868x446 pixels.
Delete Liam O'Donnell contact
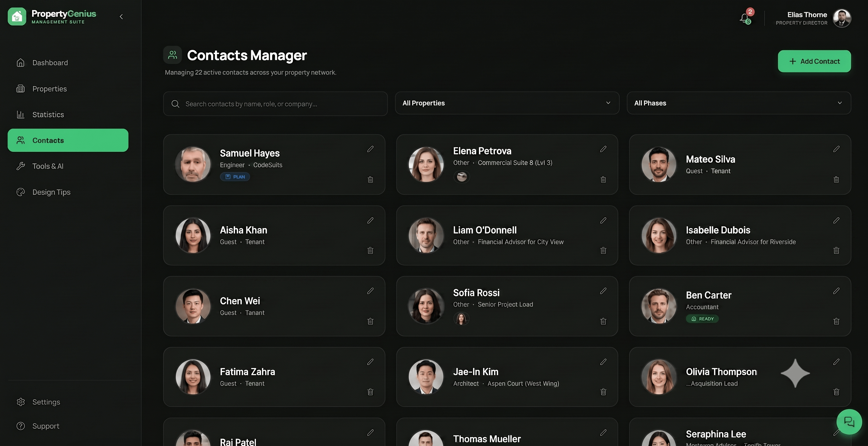tap(603, 251)
